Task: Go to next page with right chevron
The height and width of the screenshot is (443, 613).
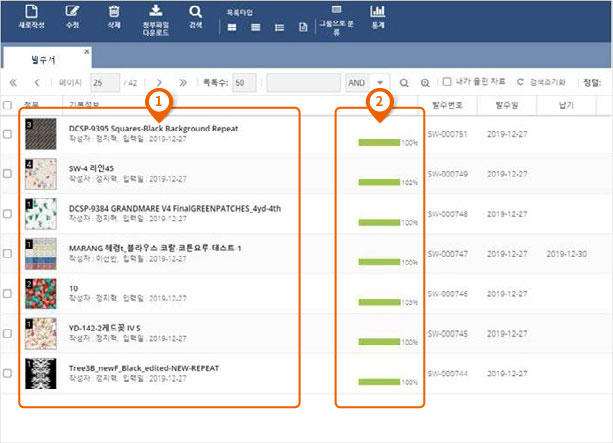Action: click(x=159, y=83)
